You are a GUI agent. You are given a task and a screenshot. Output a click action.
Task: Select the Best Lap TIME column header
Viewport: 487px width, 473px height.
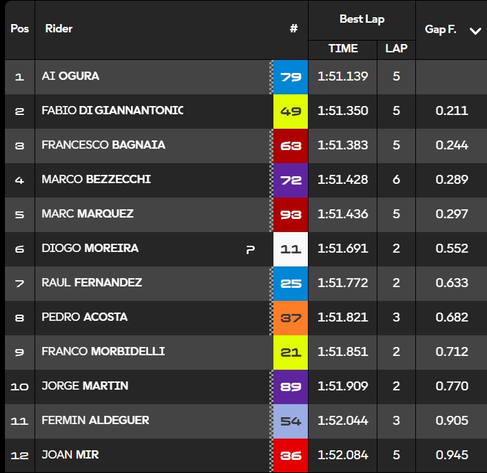(x=343, y=49)
